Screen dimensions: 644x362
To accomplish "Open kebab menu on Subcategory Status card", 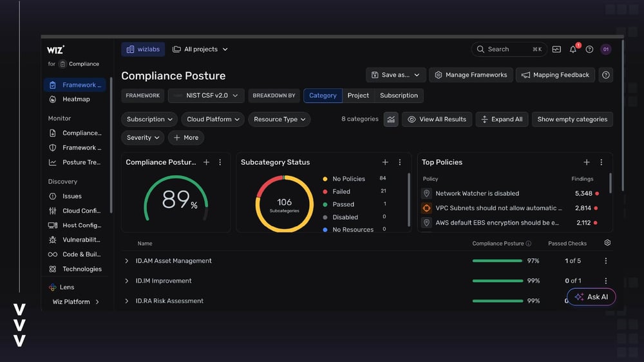I will tap(400, 162).
